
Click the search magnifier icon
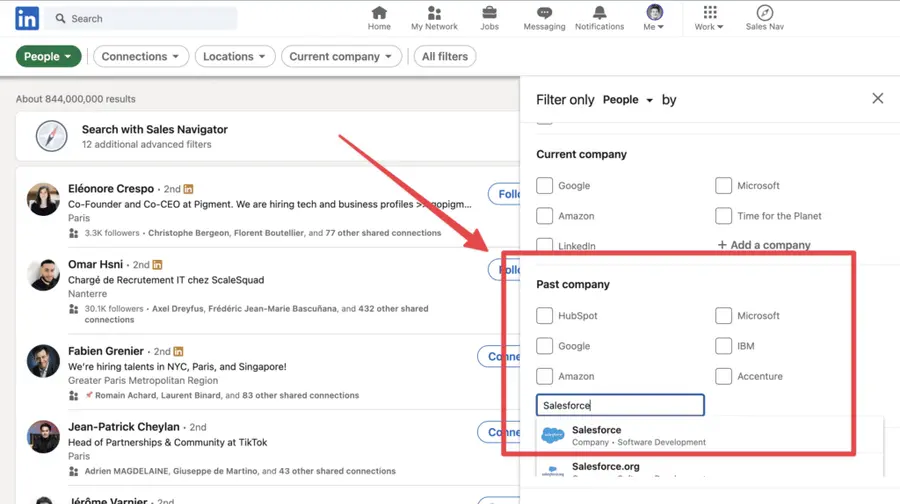point(60,18)
